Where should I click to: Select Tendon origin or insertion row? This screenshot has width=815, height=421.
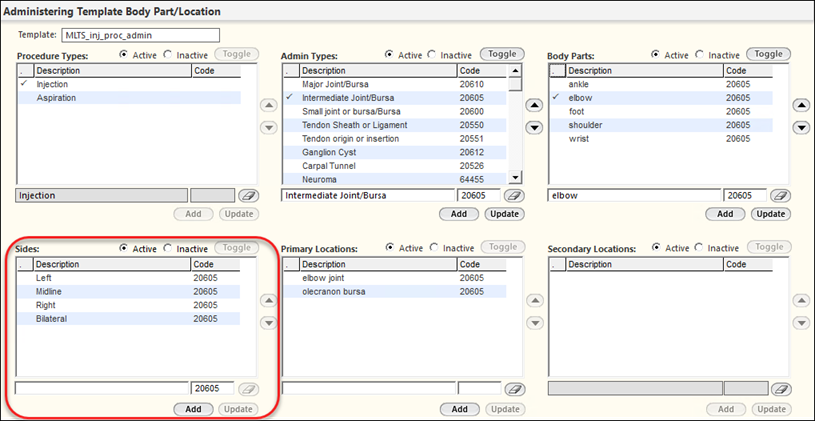(x=395, y=139)
